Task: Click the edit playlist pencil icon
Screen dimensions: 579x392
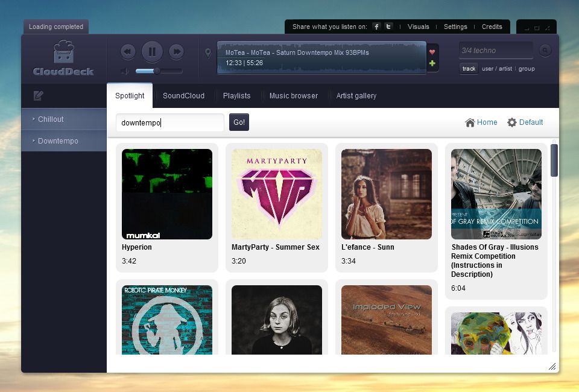Action: click(39, 95)
